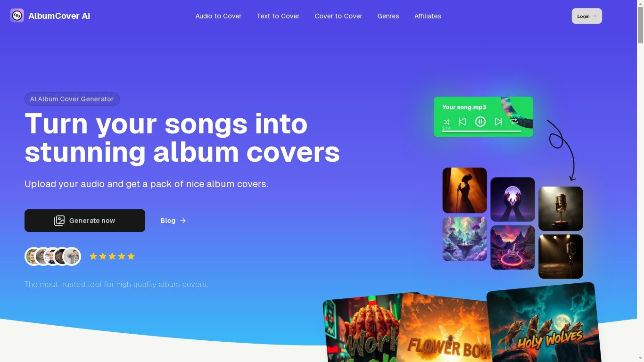Skip to next track icon
The height and width of the screenshot is (362, 644).
click(x=498, y=122)
